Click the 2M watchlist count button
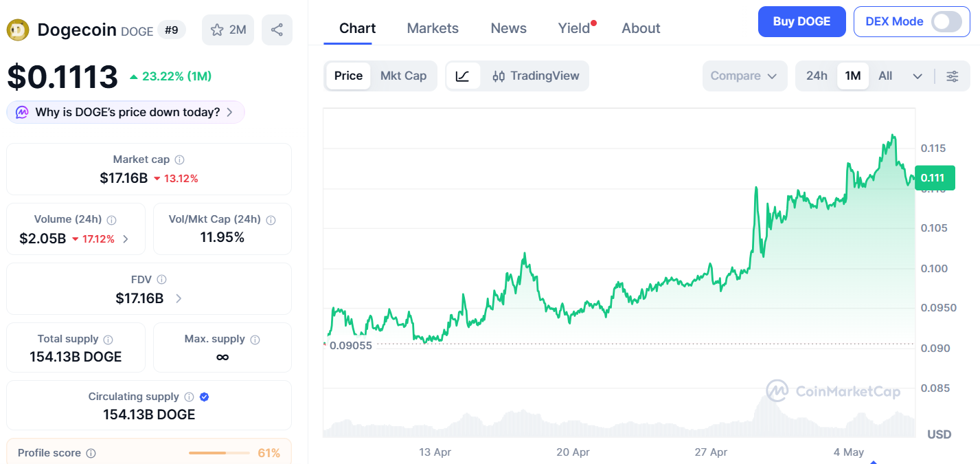 point(228,30)
